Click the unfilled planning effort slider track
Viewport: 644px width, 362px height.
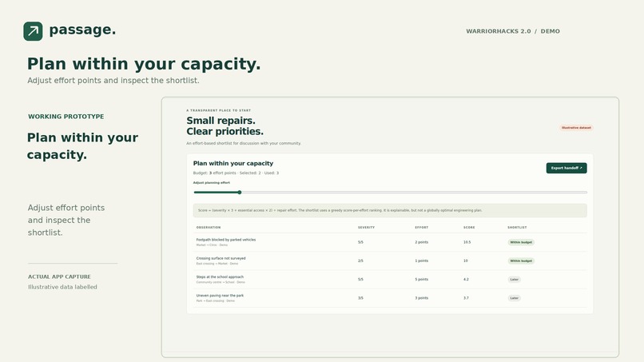click(414, 193)
